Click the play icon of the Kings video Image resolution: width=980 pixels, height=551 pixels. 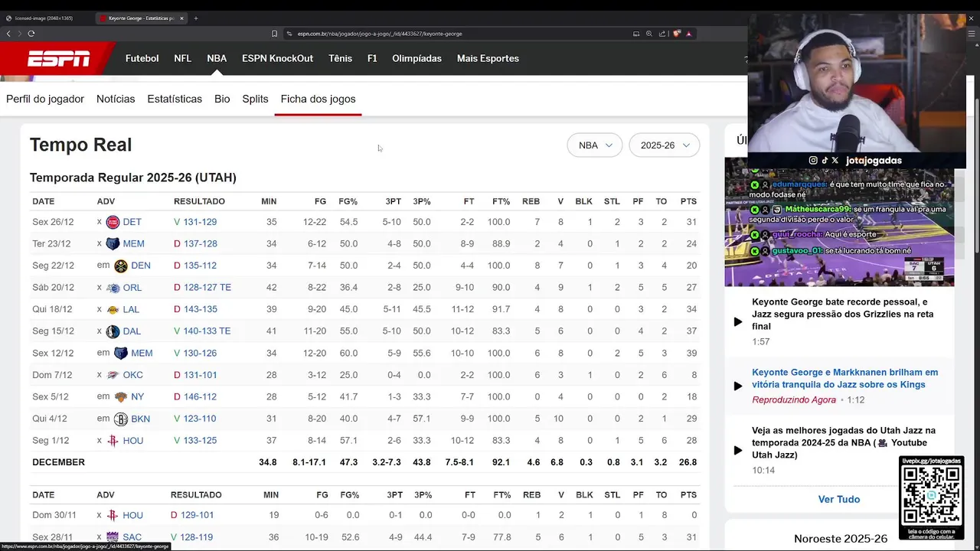[x=738, y=386]
